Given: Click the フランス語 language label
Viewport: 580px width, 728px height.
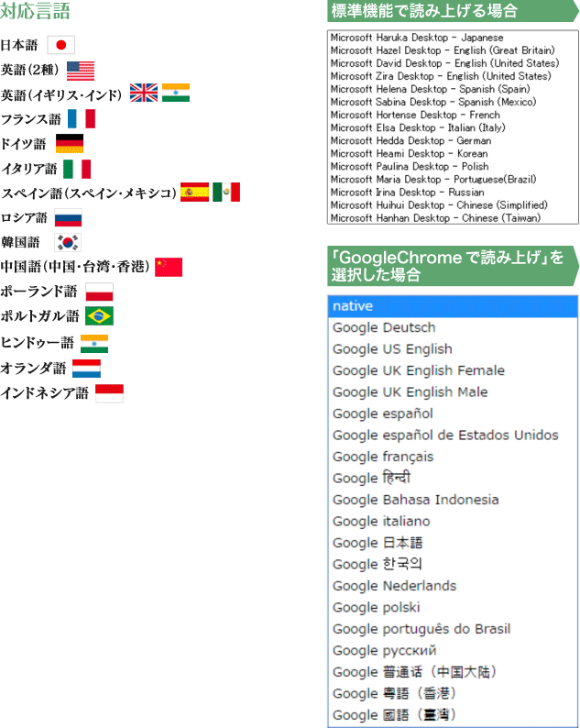Looking at the screenshot, I should pyautogui.click(x=30, y=119).
